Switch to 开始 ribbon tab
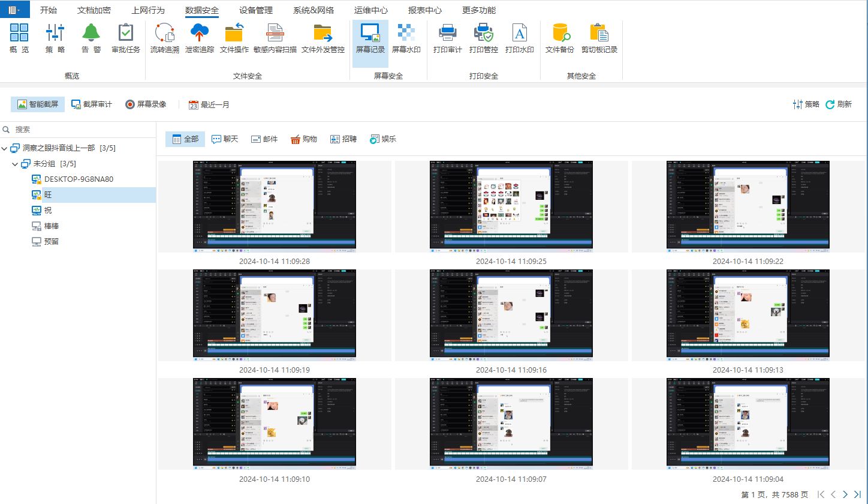Screen dimensions: 868x504 pos(49,10)
